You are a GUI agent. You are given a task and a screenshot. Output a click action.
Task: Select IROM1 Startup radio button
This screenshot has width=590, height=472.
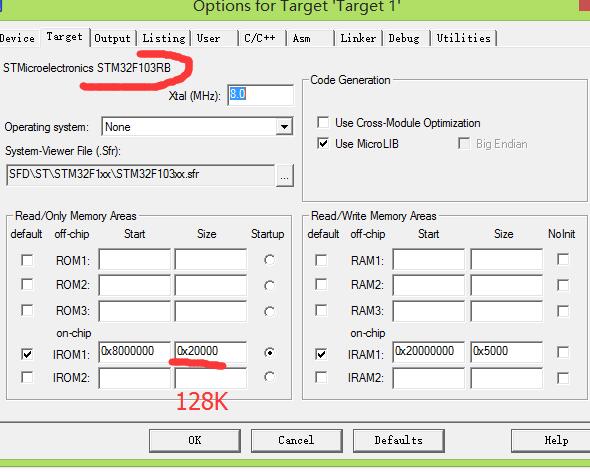(269, 353)
